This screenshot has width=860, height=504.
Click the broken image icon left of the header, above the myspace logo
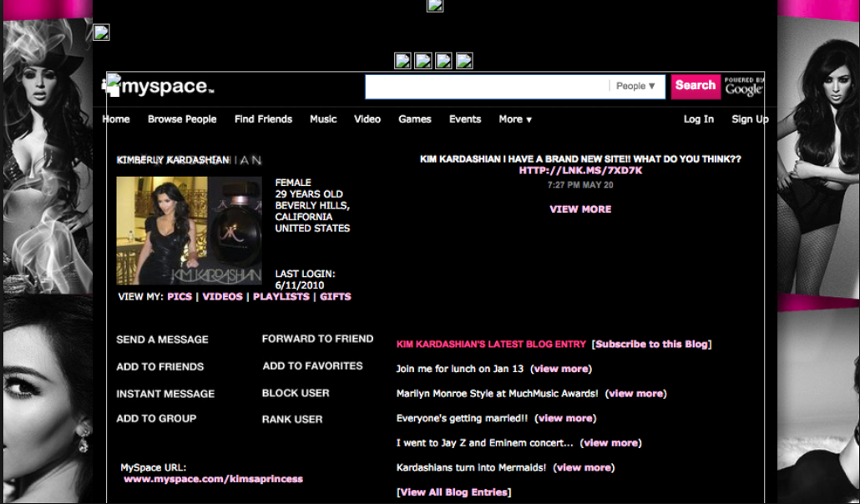coord(101,33)
